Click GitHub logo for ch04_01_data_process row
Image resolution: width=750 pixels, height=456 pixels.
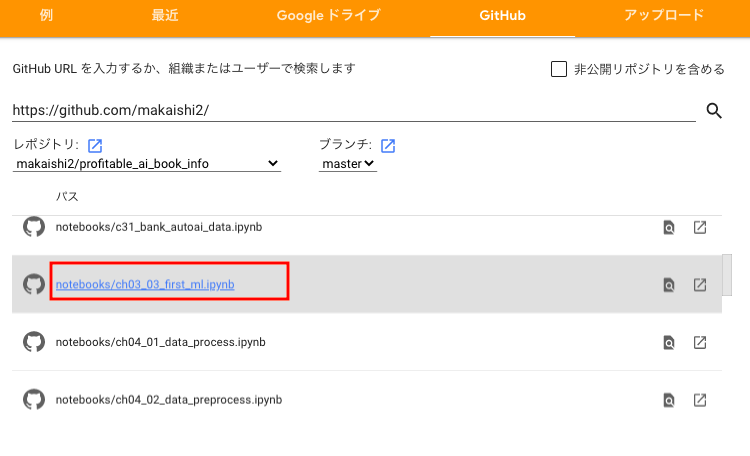34,342
